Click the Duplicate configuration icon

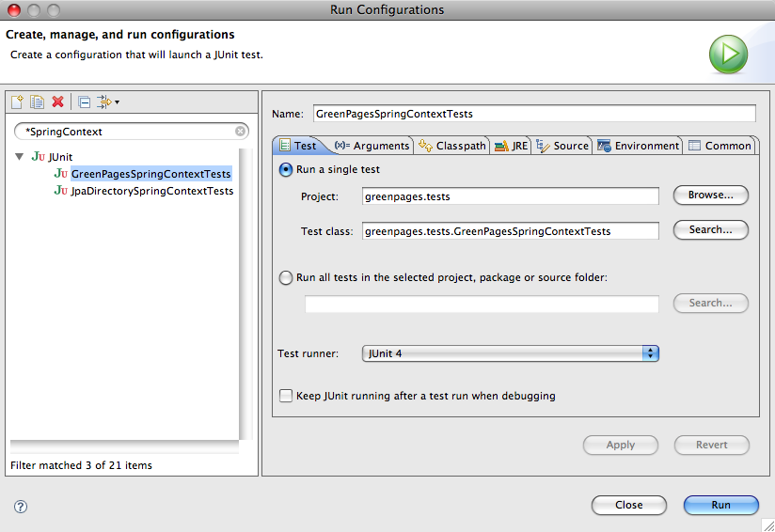(38, 102)
